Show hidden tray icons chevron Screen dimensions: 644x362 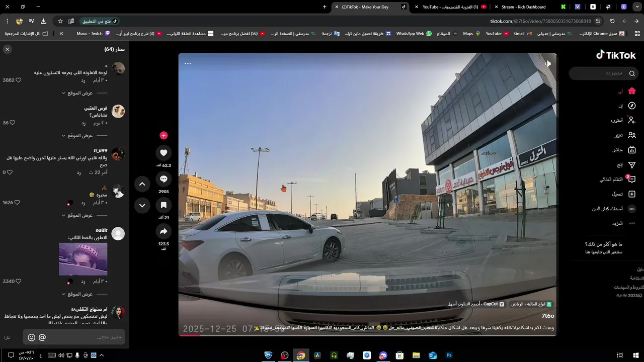tap(102, 355)
